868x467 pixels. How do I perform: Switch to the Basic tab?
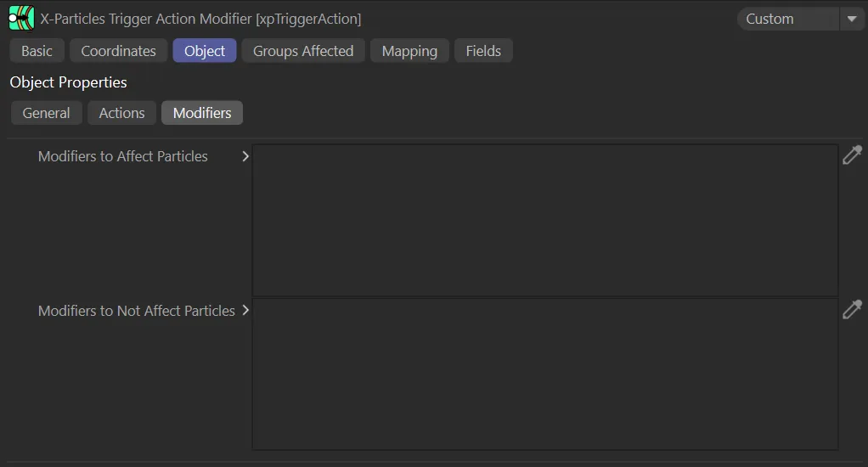pos(37,51)
